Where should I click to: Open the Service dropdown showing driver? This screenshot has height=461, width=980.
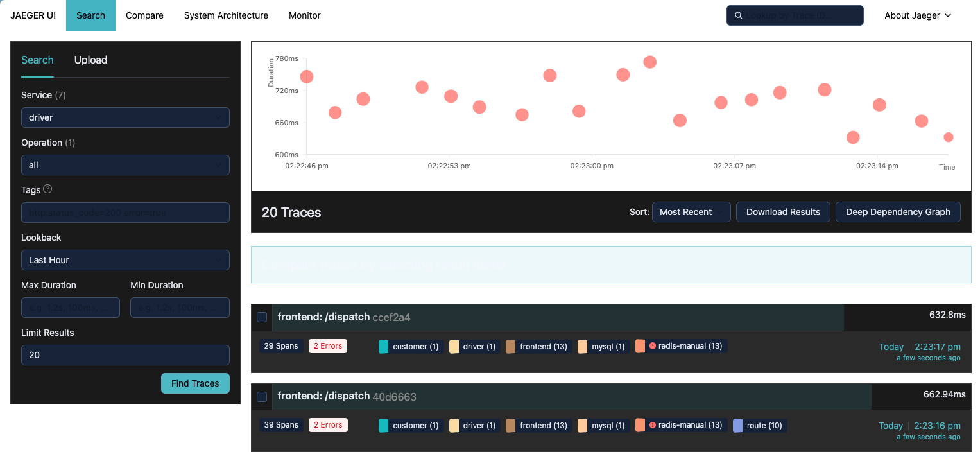125,117
